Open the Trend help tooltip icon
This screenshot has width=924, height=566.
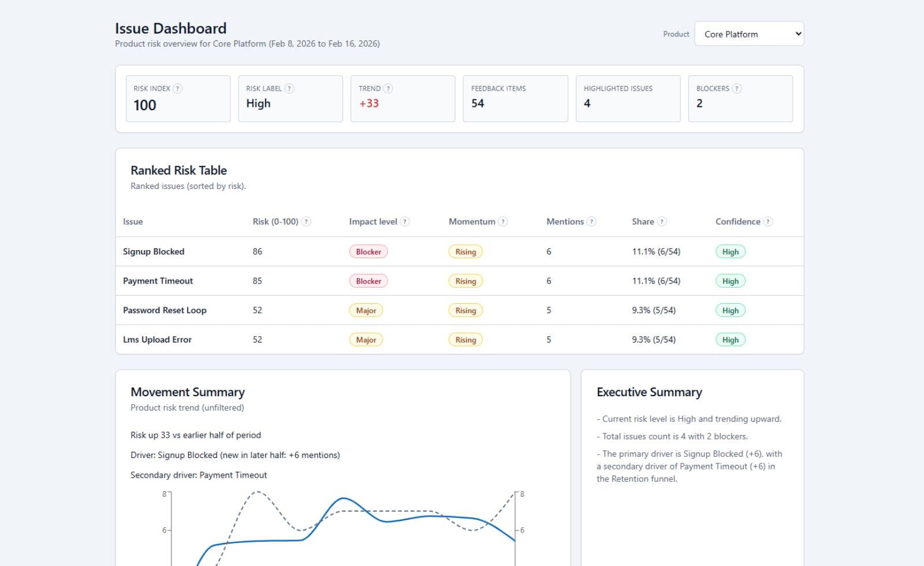(x=388, y=88)
